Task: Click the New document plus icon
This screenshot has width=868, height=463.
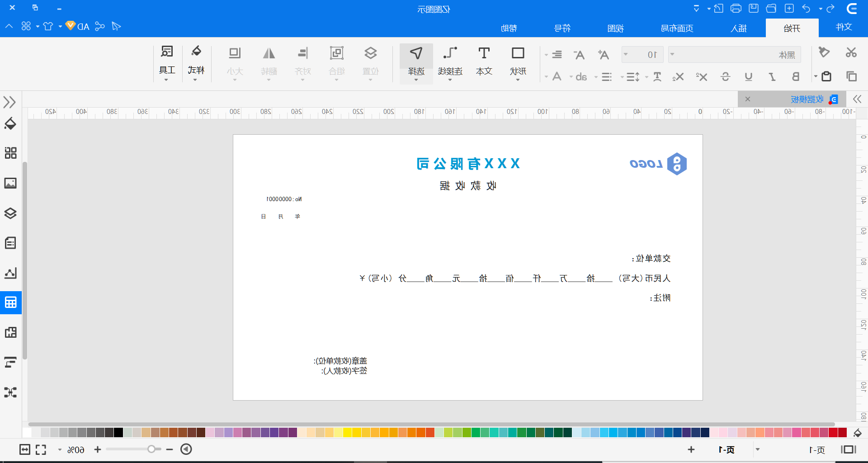Action: [789, 9]
